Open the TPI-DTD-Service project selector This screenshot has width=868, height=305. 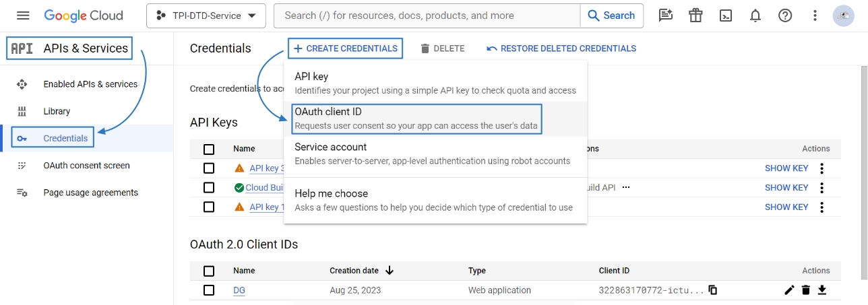(206, 15)
